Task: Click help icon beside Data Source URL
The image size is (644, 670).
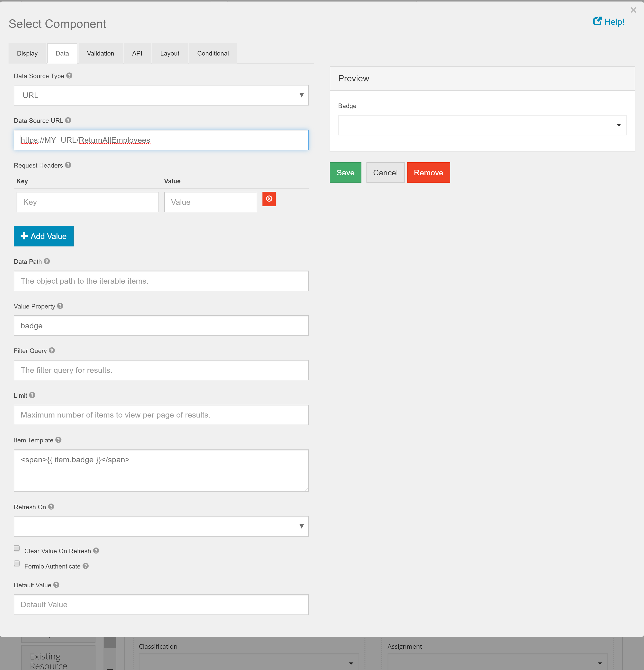Action: click(68, 120)
